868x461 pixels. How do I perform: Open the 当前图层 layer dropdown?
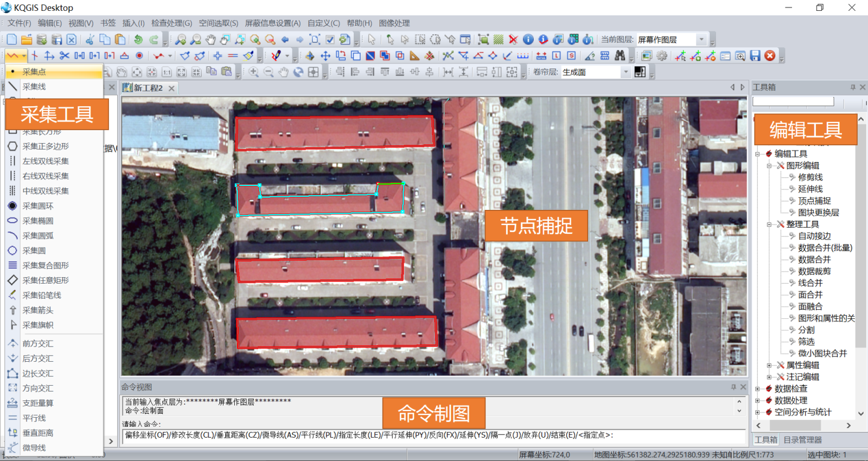coord(701,40)
